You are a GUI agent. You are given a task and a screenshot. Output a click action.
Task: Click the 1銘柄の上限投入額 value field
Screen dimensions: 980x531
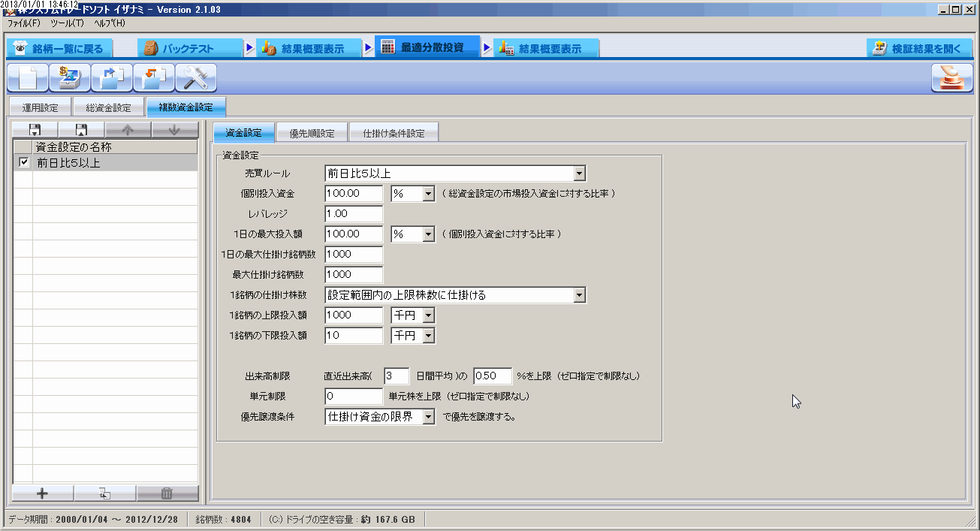(x=354, y=315)
